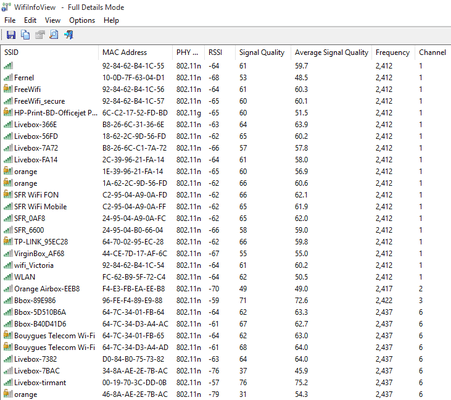Click MAC address 46-8A-AE-2E-7B-AC

tap(135, 394)
